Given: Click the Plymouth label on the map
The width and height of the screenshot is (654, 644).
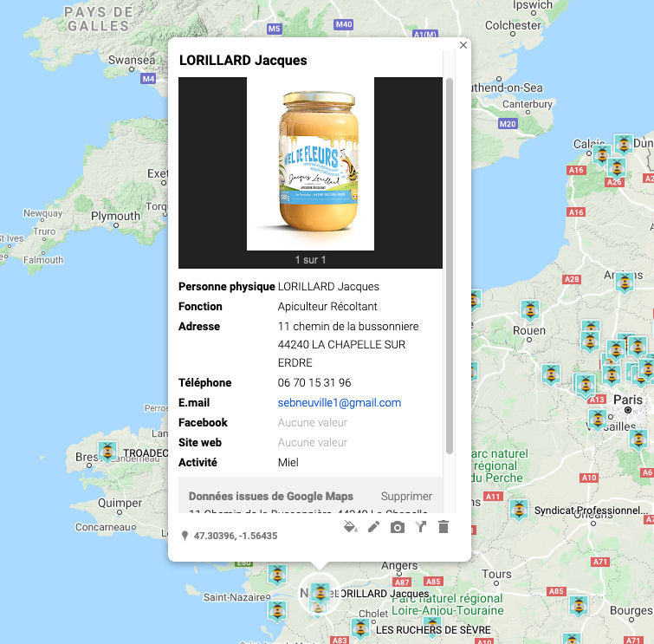Looking at the screenshot, I should pos(115,216).
